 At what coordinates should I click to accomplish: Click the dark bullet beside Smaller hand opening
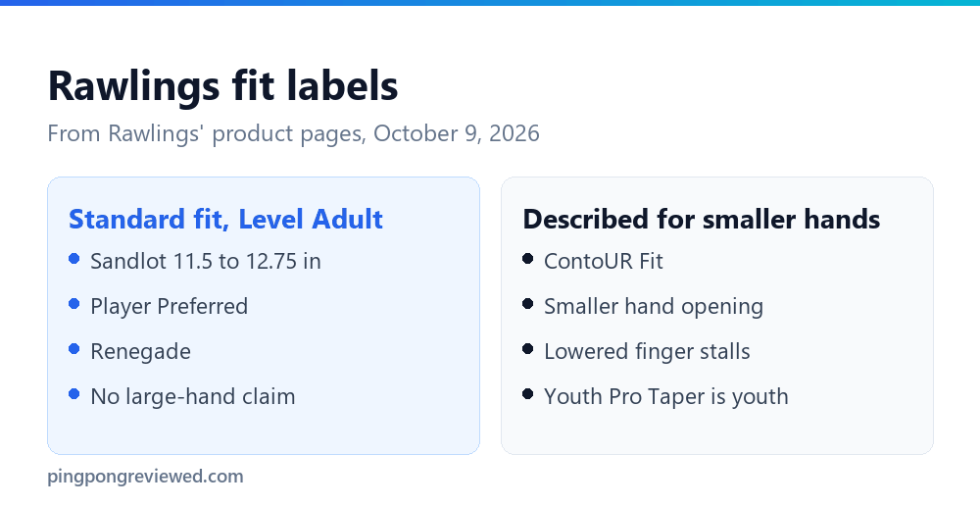pos(527,304)
